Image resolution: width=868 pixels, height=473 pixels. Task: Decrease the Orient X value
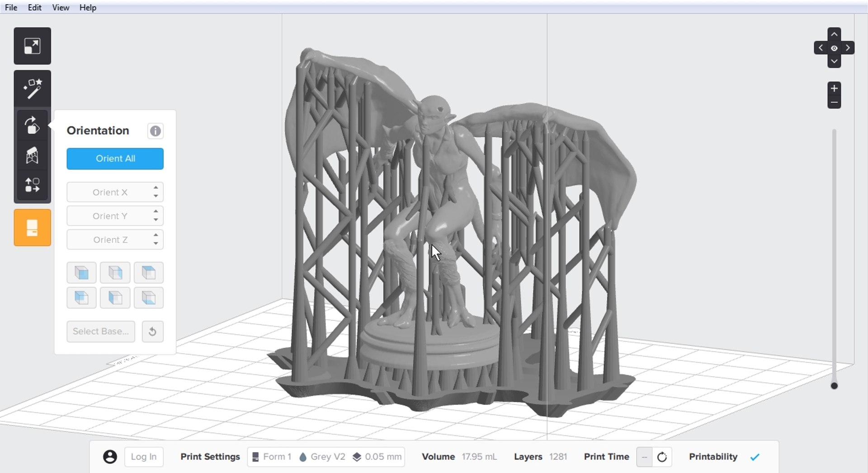pos(156,196)
